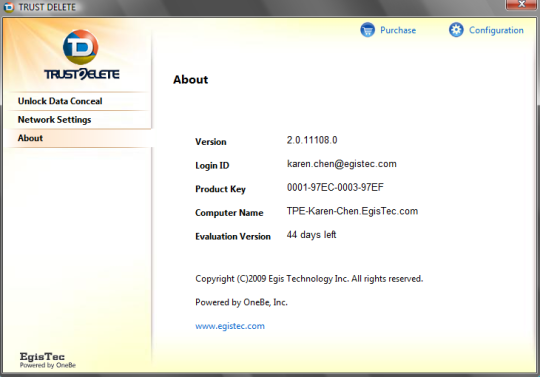Click the EgisTec footer logo
Image resolution: width=540 pixels, height=377 pixels.
[x=47, y=360]
